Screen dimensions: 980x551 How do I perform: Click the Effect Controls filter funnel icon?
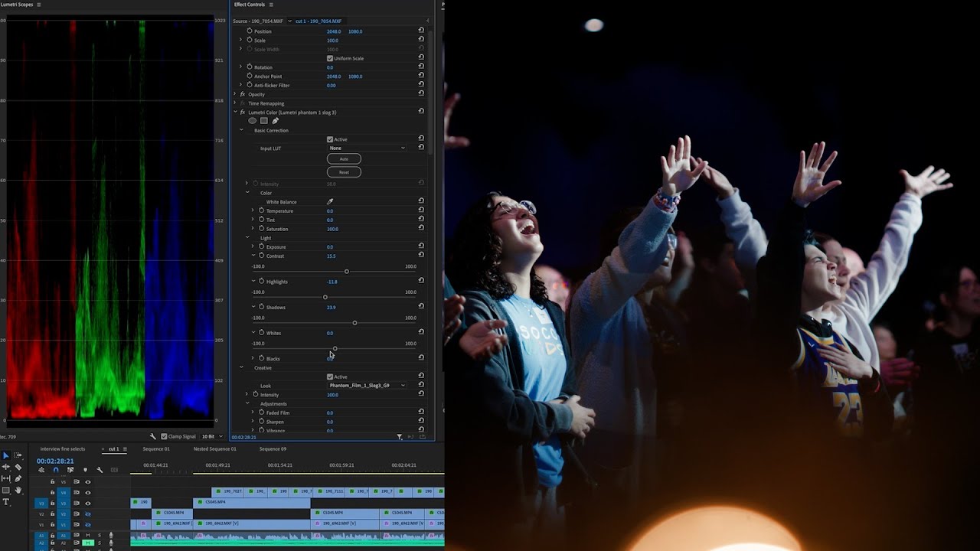399,437
